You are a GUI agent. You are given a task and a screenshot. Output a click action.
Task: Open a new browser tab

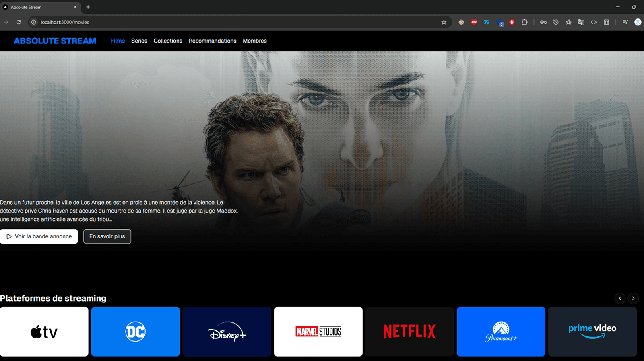[x=88, y=7]
